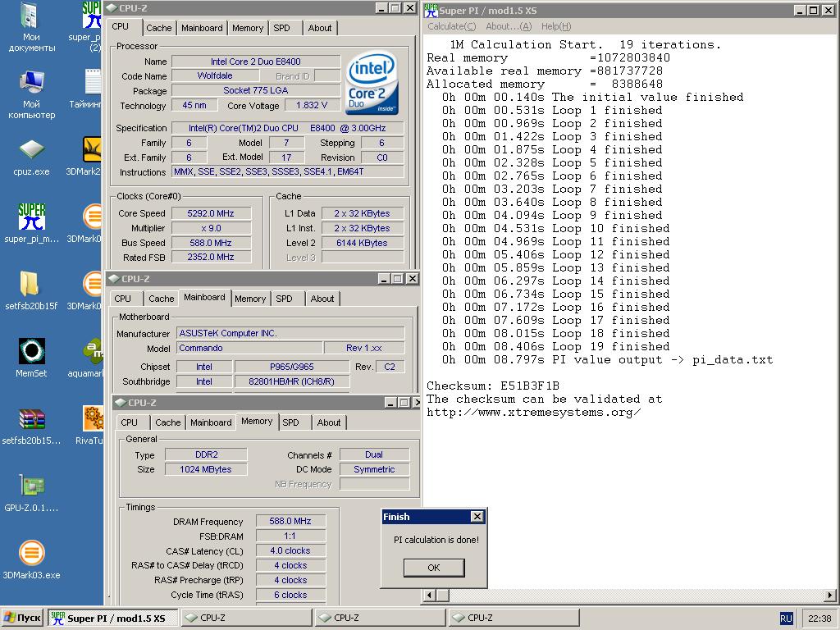Click the CAS# Latency value 4.0 clocks

tap(290, 550)
